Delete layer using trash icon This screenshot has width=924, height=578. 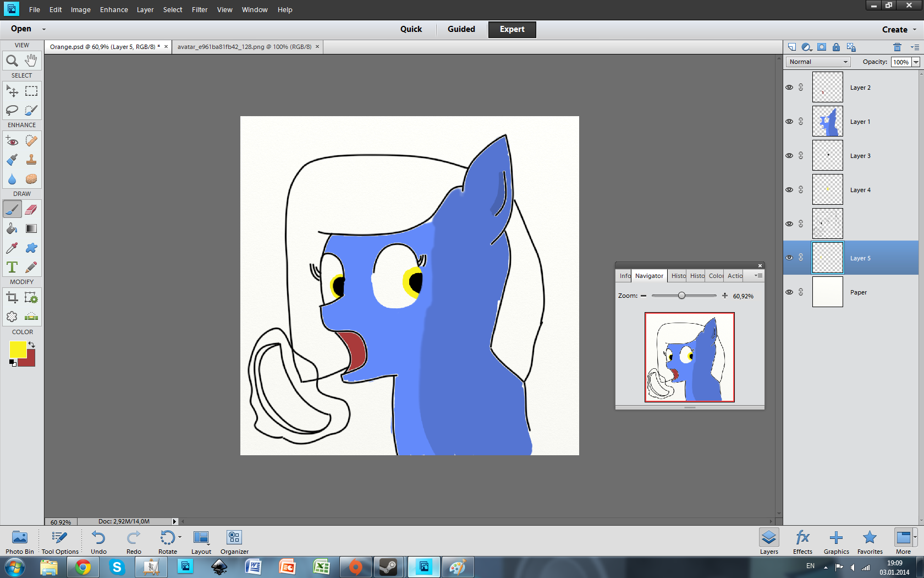(897, 47)
